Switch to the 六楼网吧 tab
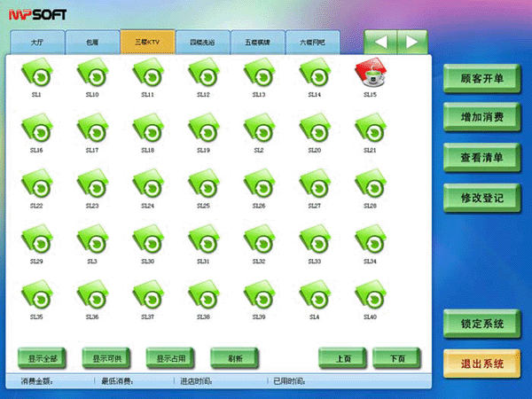Image resolution: width=532 pixels, height=399 pixels. coord(313,43)
